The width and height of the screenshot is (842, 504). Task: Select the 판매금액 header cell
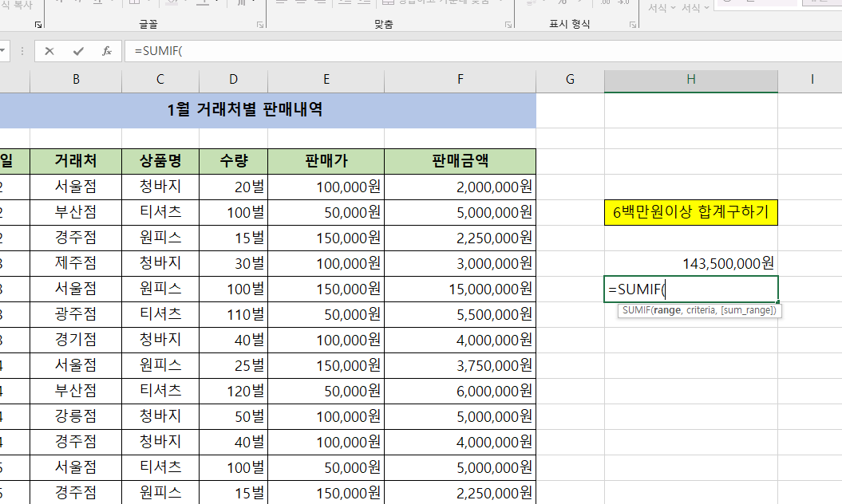(461, 161)
